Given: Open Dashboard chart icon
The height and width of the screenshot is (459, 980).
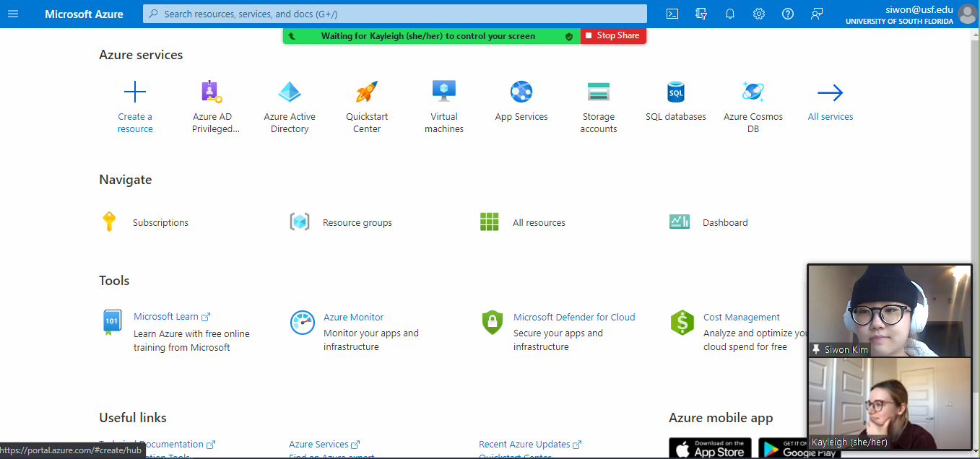Looking at the screenshot, I should coord(680,222).
